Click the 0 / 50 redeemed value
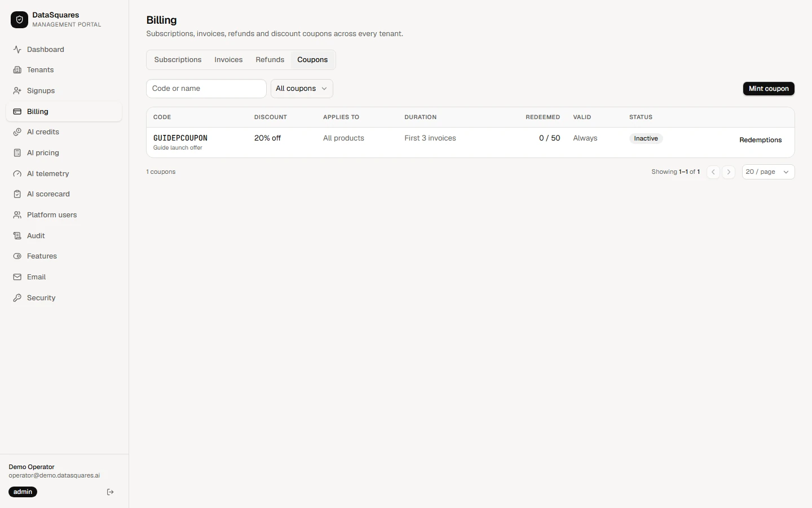 [x=549, y=138]
